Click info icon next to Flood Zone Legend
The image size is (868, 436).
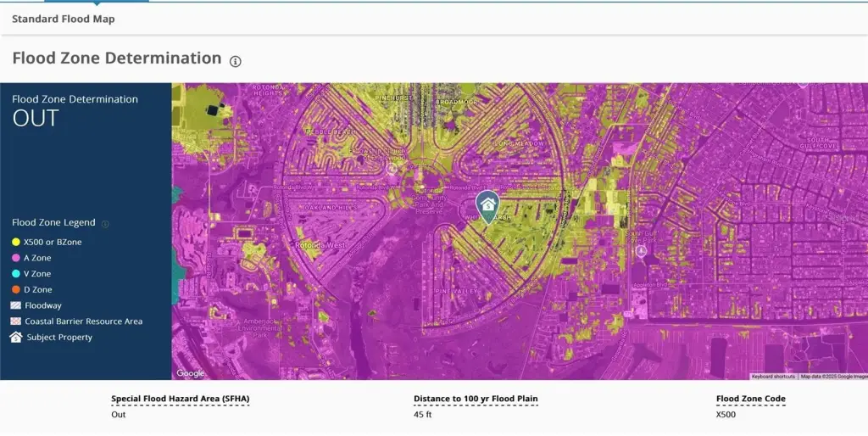point(105,224)
